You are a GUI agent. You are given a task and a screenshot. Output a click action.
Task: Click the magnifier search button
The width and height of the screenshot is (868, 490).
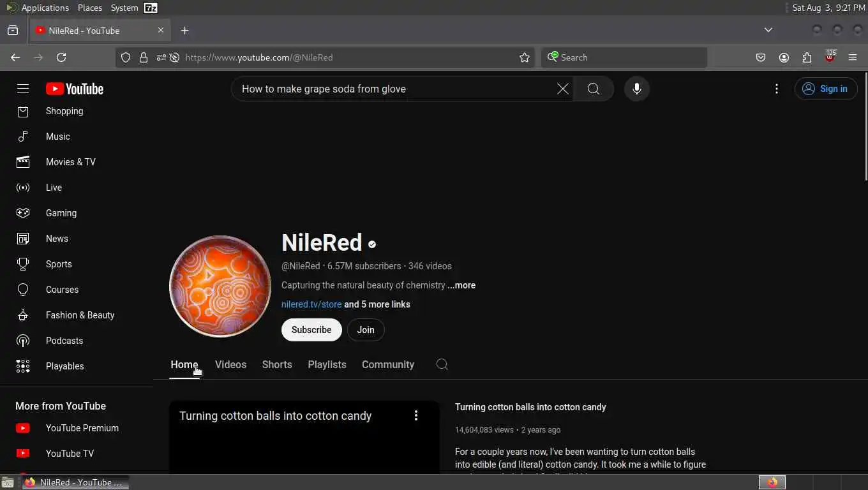[x=594, y=89]
